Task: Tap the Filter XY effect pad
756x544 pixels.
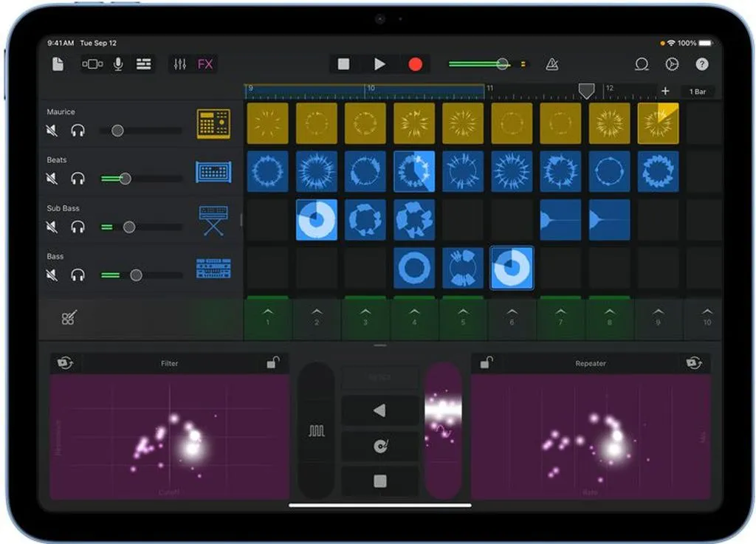Action: (169, 436)
